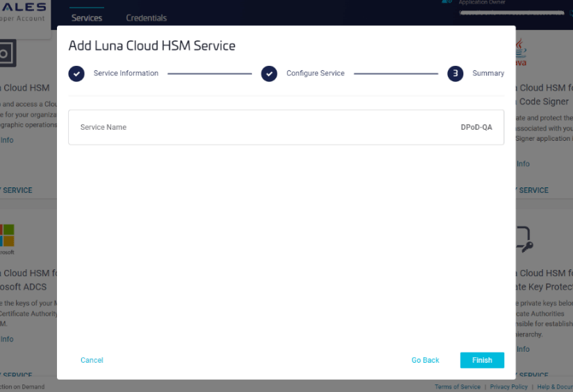
Task: Click the Service Name summary row
Action: click(285, 128)
